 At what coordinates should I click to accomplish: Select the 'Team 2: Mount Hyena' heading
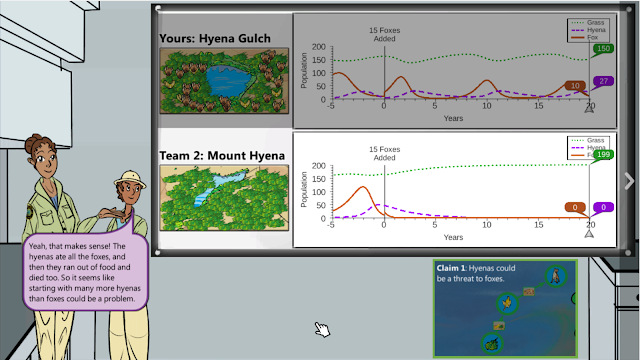[222, 156]
